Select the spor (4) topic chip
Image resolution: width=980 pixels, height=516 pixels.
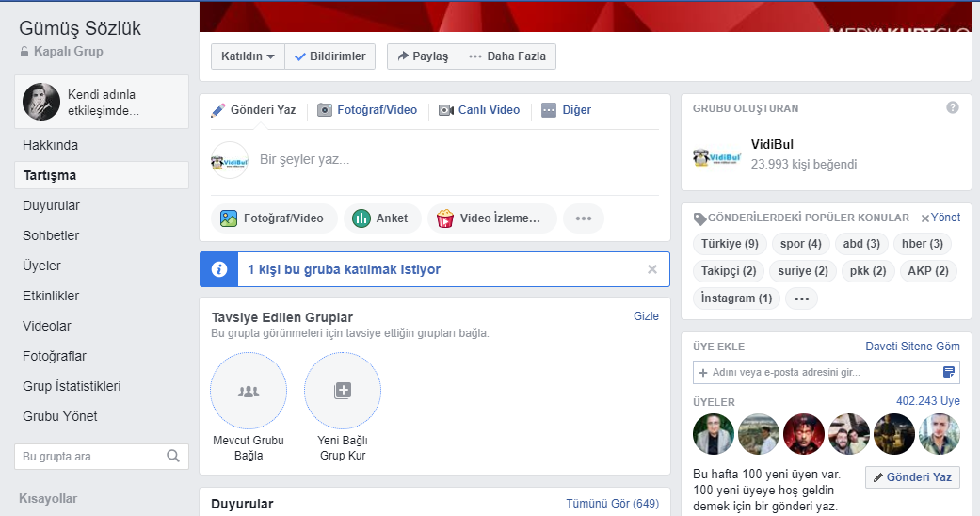pyautogui.click(x=800, y=244)
